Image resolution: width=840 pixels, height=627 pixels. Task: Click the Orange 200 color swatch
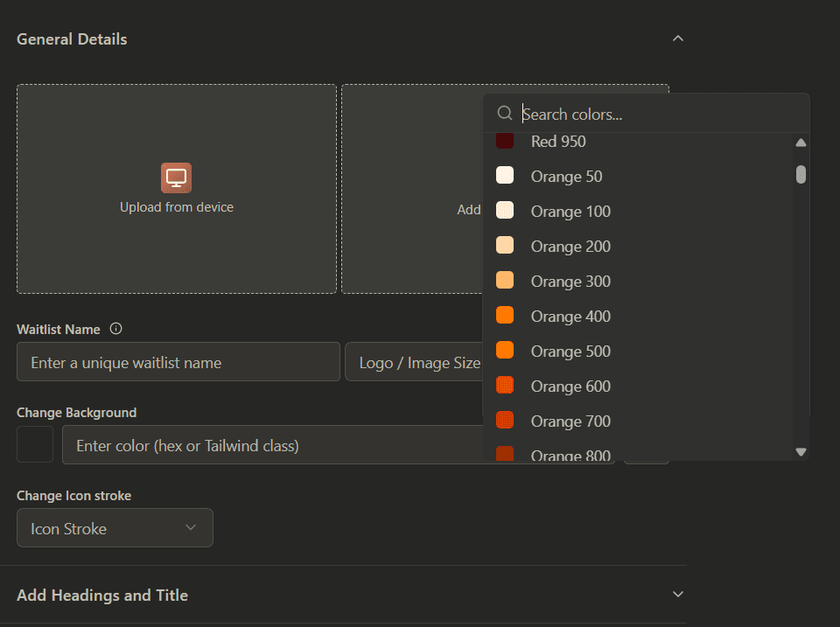point(505,246)
